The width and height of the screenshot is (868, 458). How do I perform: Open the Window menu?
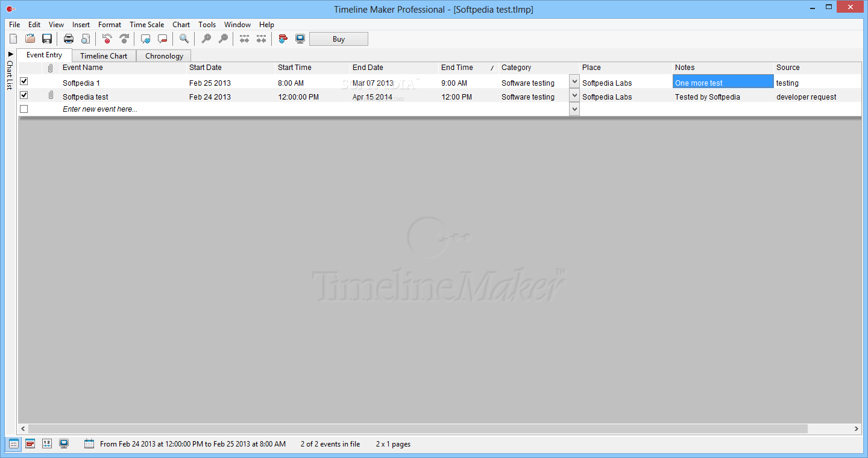pos(237,25)
